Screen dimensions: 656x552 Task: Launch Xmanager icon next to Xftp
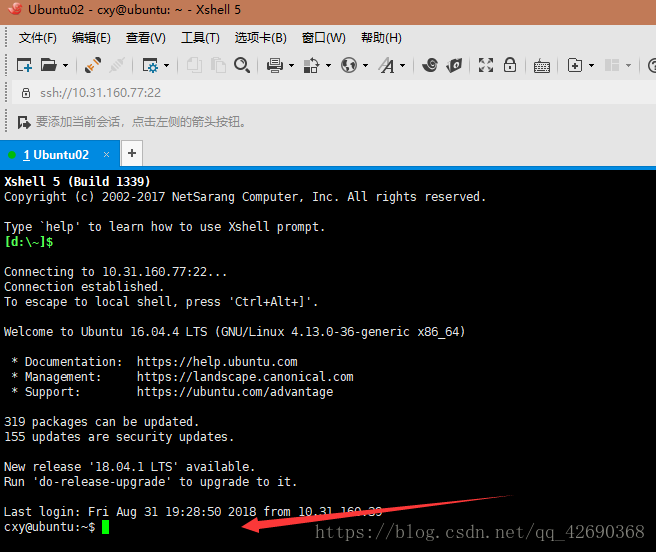pos(454,65)
